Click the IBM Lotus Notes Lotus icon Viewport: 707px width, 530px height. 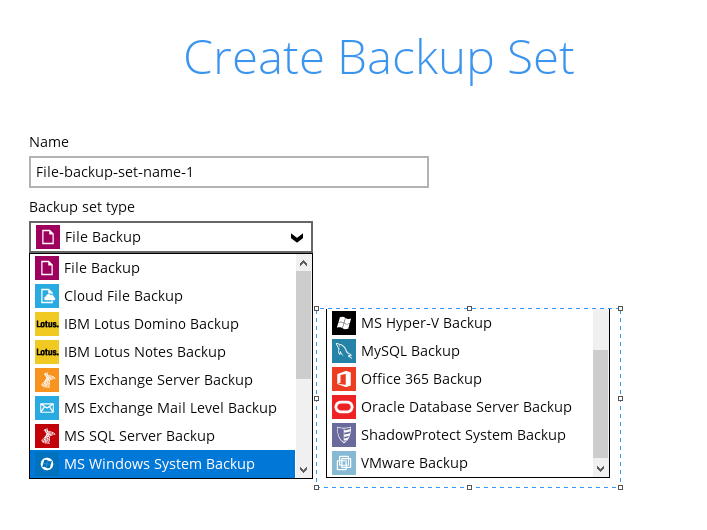tap(47, 352)
